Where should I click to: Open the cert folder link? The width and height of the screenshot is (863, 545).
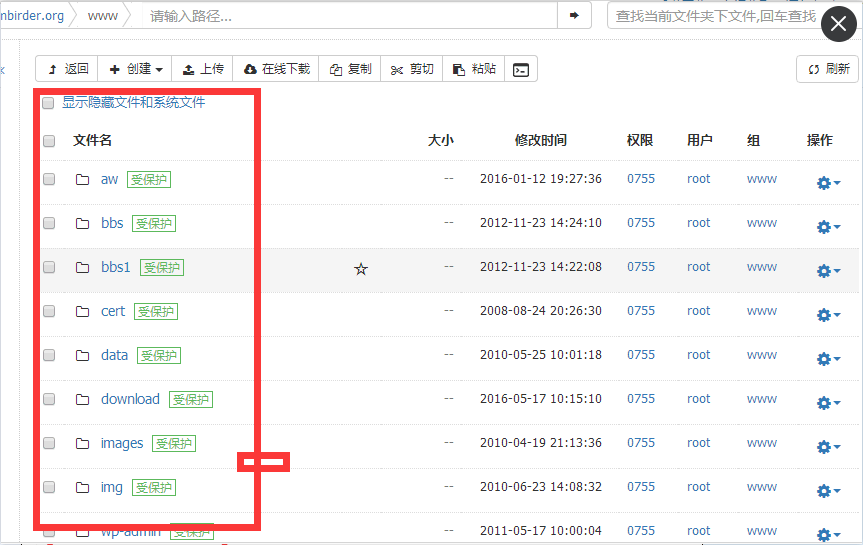coord(113,312)
